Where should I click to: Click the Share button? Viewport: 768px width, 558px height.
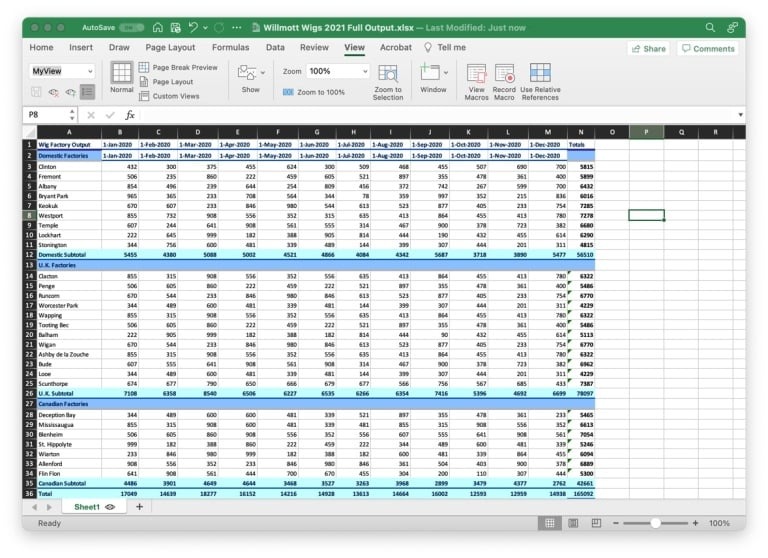tap(648, 48)
